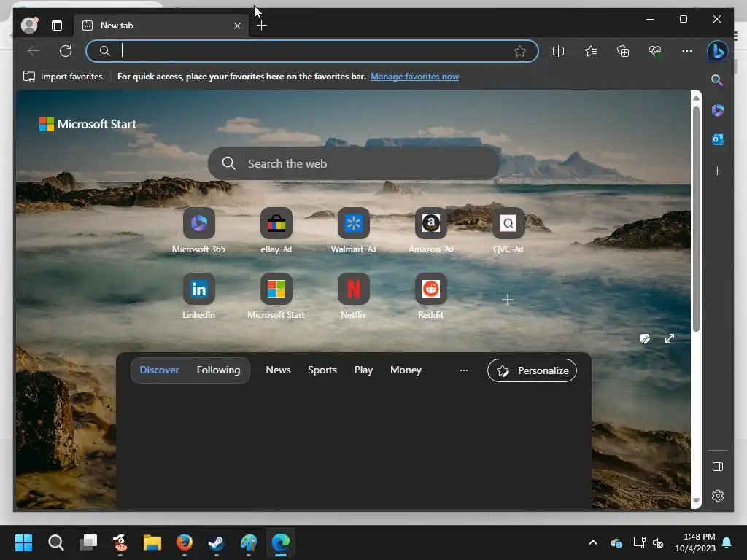Click page scrollbar up arrow
The image size is (747, 560).
(x=696, y=98)
